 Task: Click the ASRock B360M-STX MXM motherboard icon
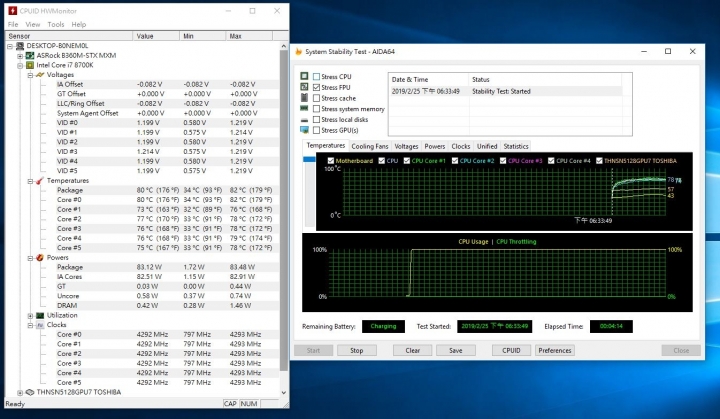(30, 55)
